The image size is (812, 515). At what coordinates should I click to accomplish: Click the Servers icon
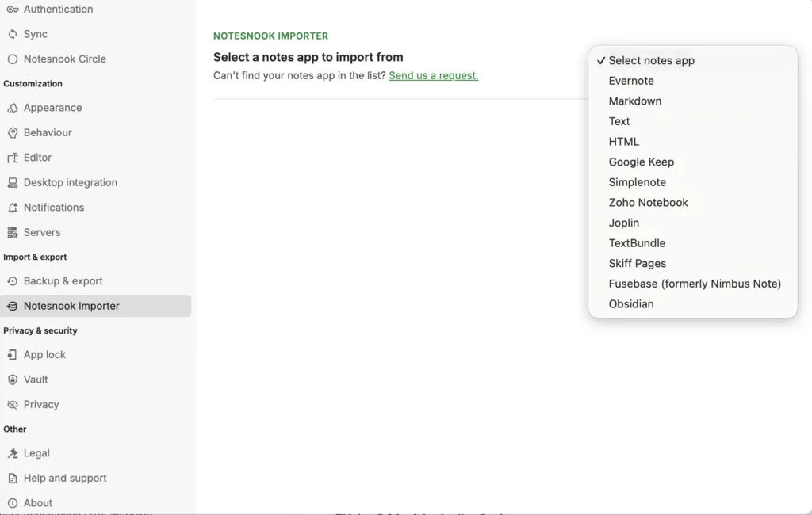[13, 232]
